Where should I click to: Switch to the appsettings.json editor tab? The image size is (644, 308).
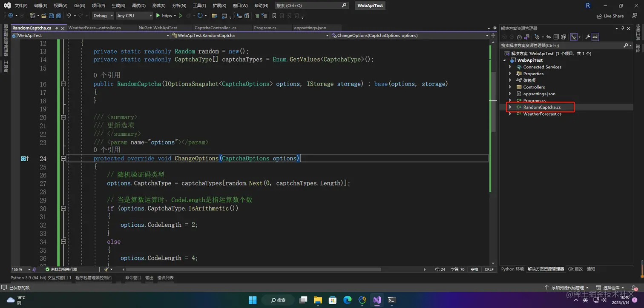310,28
